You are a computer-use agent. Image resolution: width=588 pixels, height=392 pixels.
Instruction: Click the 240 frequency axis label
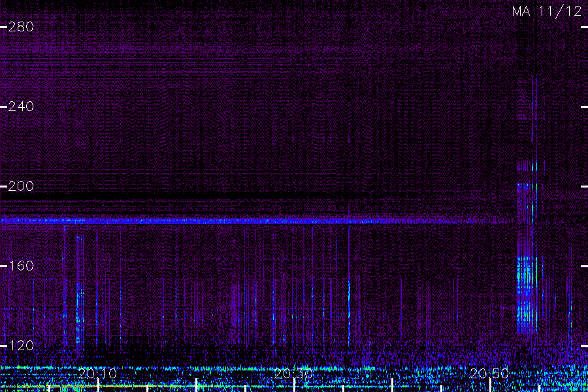pos(21,106)
